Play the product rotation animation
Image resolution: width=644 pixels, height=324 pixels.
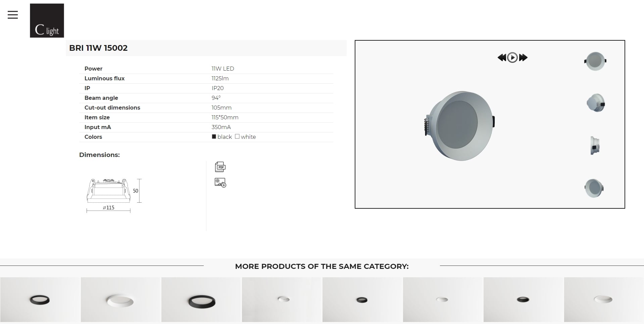pos(512,57)
